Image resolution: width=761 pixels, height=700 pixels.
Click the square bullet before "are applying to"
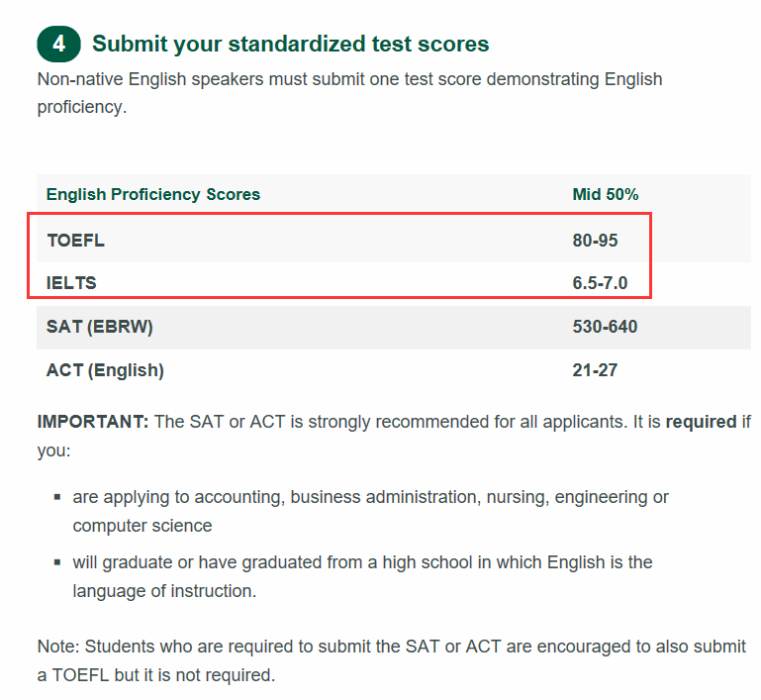coord(57,497)
